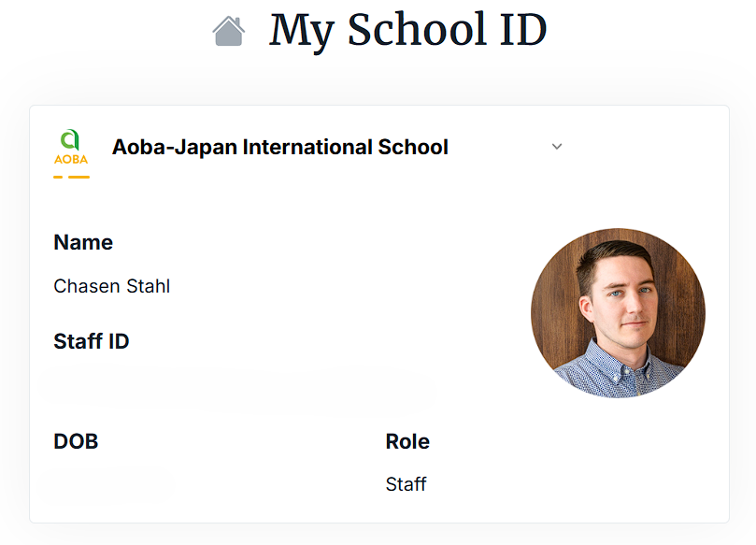Click the name 'Chasen Stahl'
The height and width of the screenshot is (545, 756).
(112, 286)
